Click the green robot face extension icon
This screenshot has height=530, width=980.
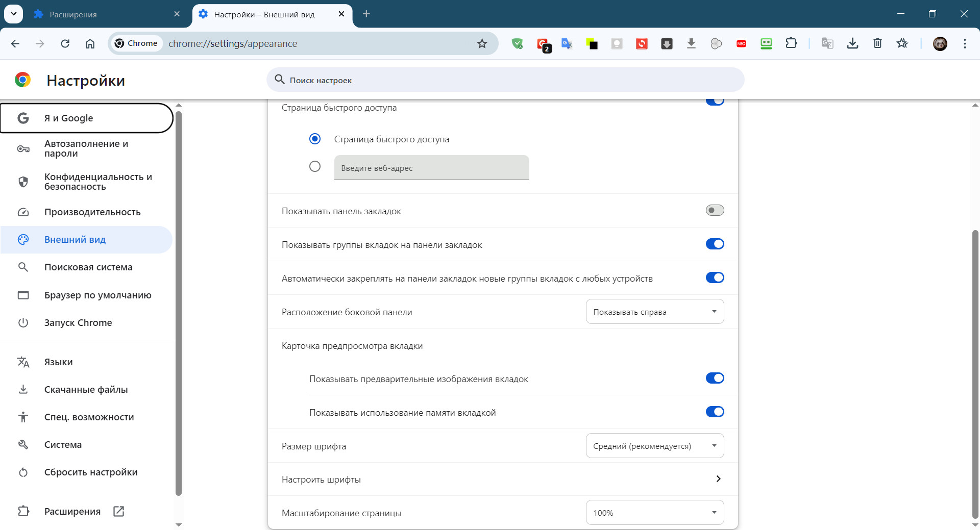click(767, 44)
